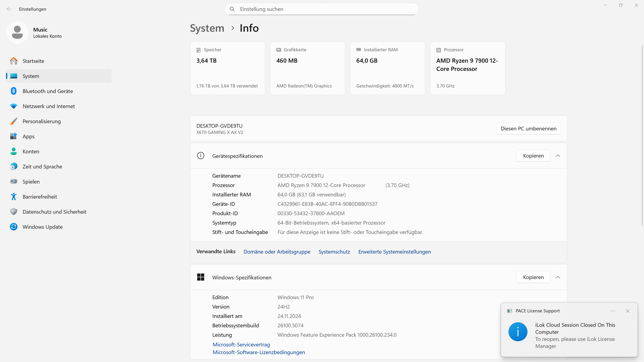Click the Personalisierung brush icon
This screenshot has height=362, width=644.
(x=14, y=121)
